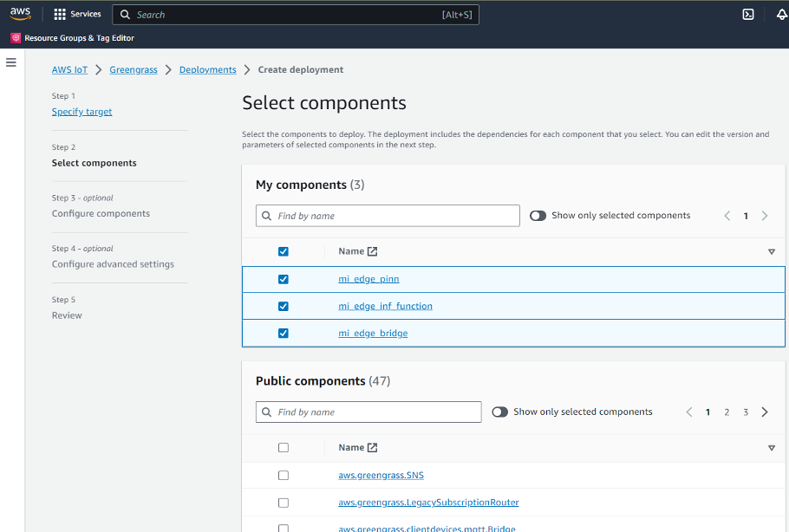789x532 pixels.
Task: Expand the side navigation hamburger menu
Action: pyautogui.click(x=11, y=62)
